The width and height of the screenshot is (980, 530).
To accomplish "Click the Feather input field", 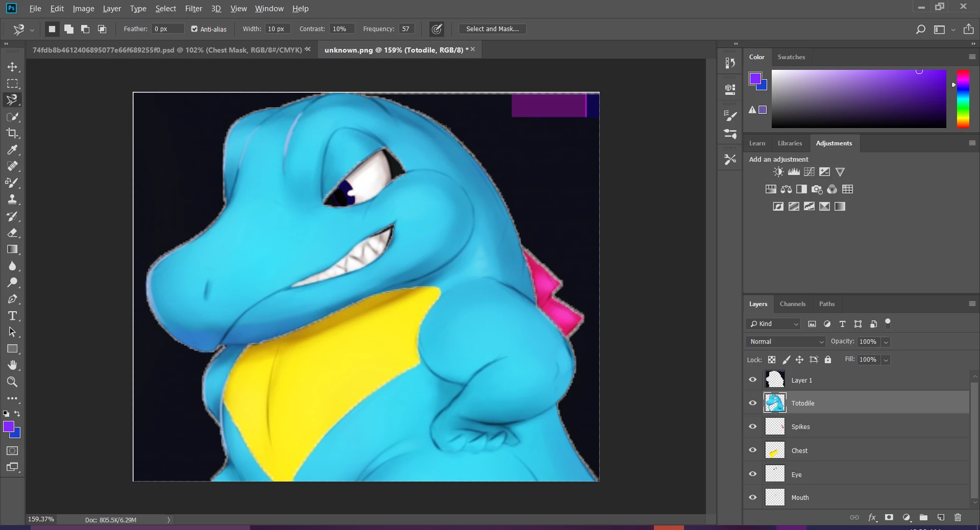I will click(x=167, y=29).
